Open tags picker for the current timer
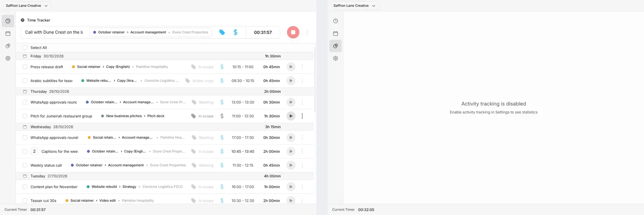 (x=222, y=32)
